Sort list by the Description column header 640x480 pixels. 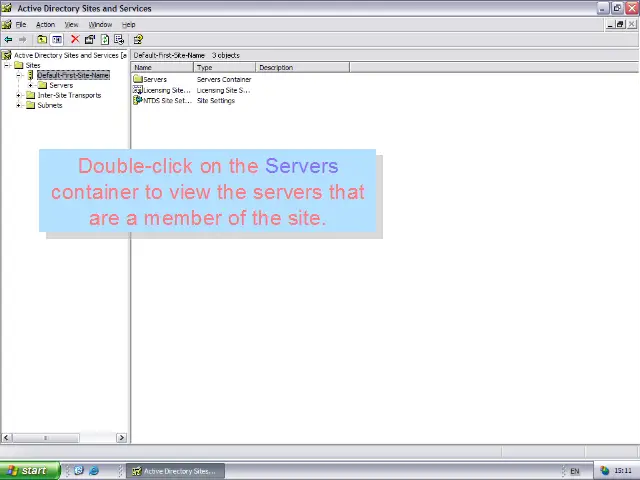[x=302, y=67]
